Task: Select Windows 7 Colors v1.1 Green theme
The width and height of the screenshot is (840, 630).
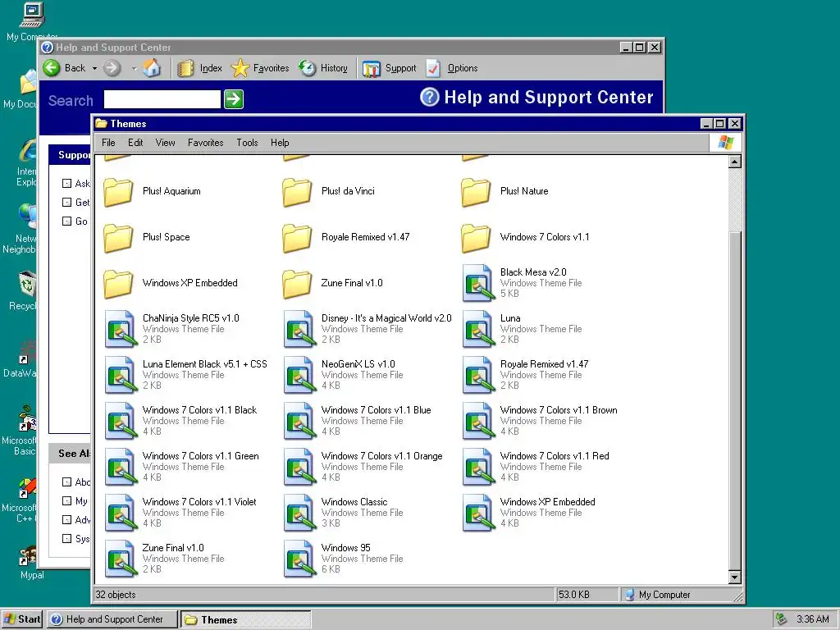Action: tap(182, 467)
